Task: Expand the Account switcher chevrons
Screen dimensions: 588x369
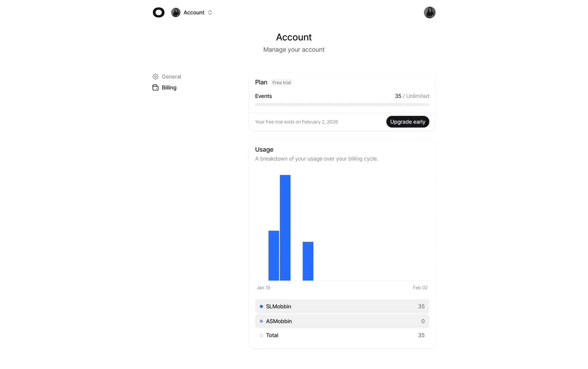Action: point(210,13)
